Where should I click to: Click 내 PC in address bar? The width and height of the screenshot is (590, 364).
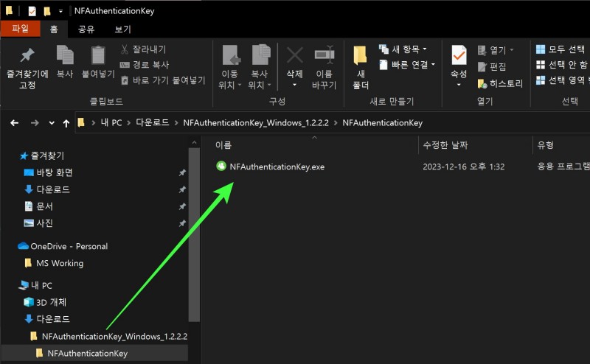[111, 123]
